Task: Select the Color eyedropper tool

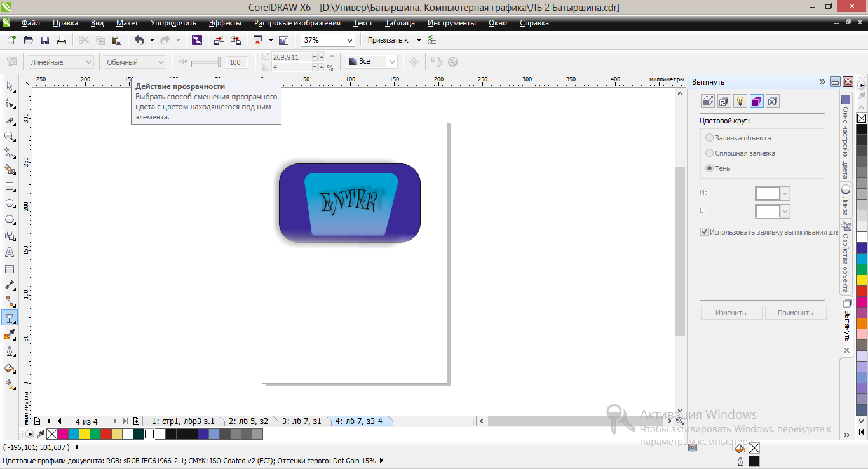Action: tap(10, 335)
